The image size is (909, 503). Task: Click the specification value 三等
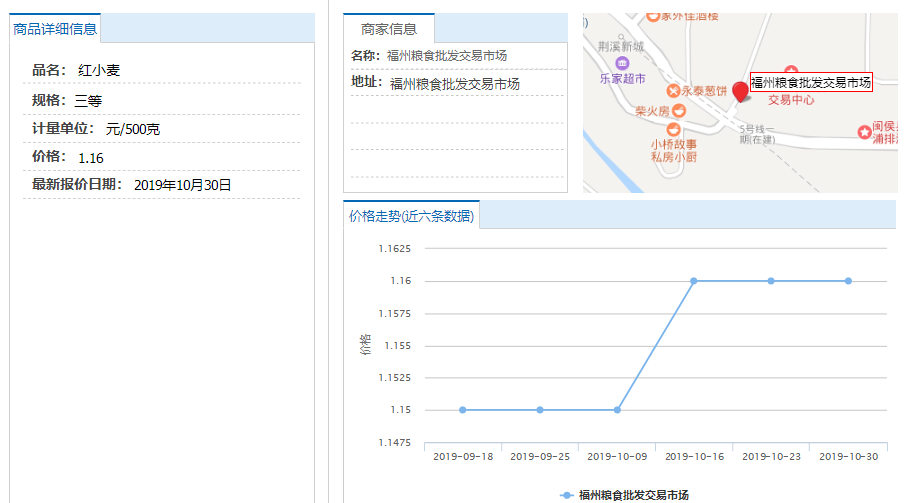pyautogui.click(x=88, y=101)
